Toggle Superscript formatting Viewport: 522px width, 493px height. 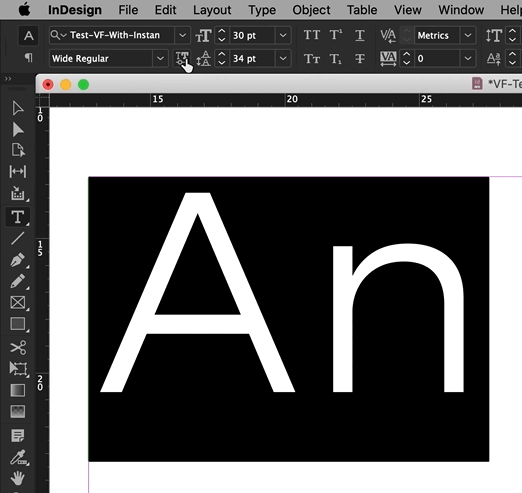[336, 35]
